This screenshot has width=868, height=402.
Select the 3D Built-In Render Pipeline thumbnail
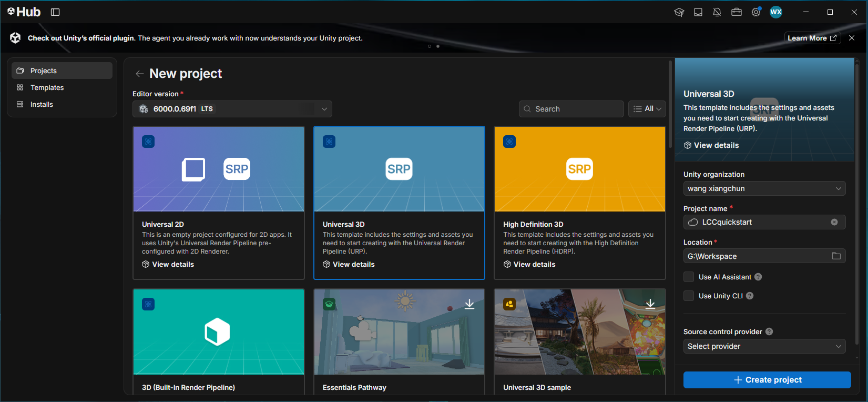pos(219,332)
